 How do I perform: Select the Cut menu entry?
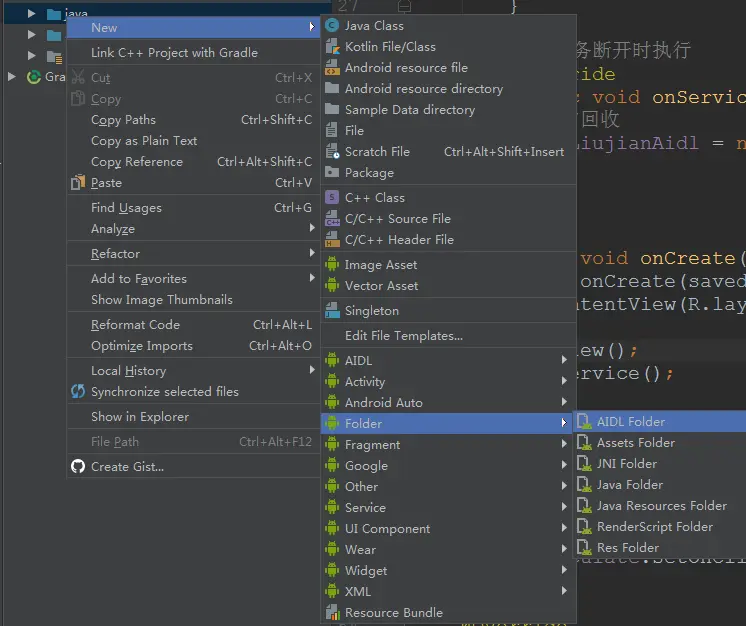pos(193,78)
